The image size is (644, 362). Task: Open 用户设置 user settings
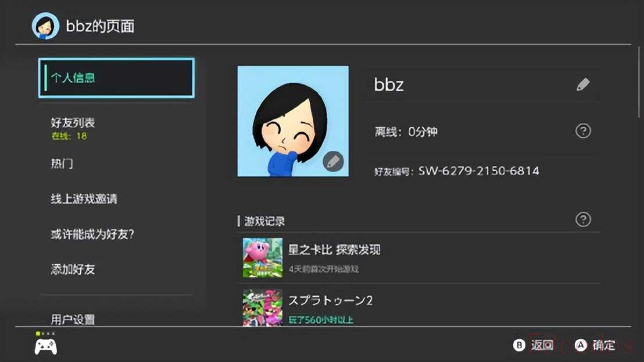[73, 319]
